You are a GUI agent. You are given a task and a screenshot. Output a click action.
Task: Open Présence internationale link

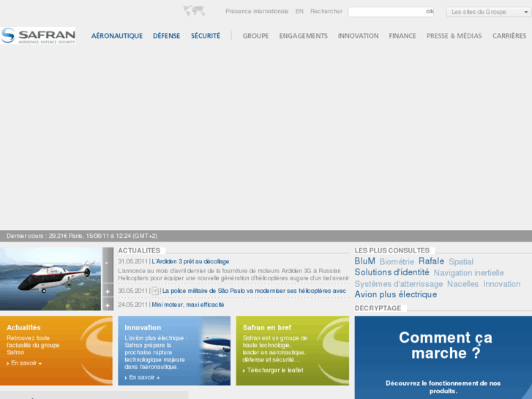(x=257, y=11)
